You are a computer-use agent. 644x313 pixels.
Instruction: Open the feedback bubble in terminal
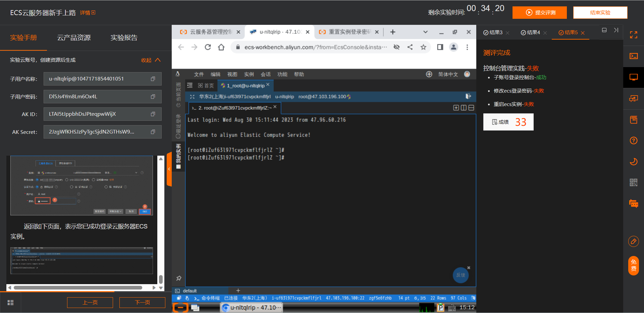461,275
